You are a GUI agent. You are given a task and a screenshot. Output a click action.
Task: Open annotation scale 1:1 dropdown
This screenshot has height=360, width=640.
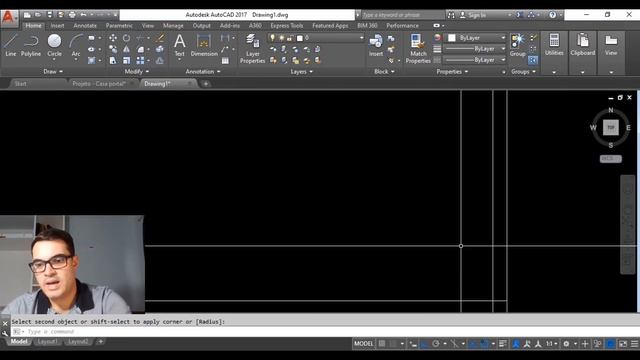pos(552,344)
